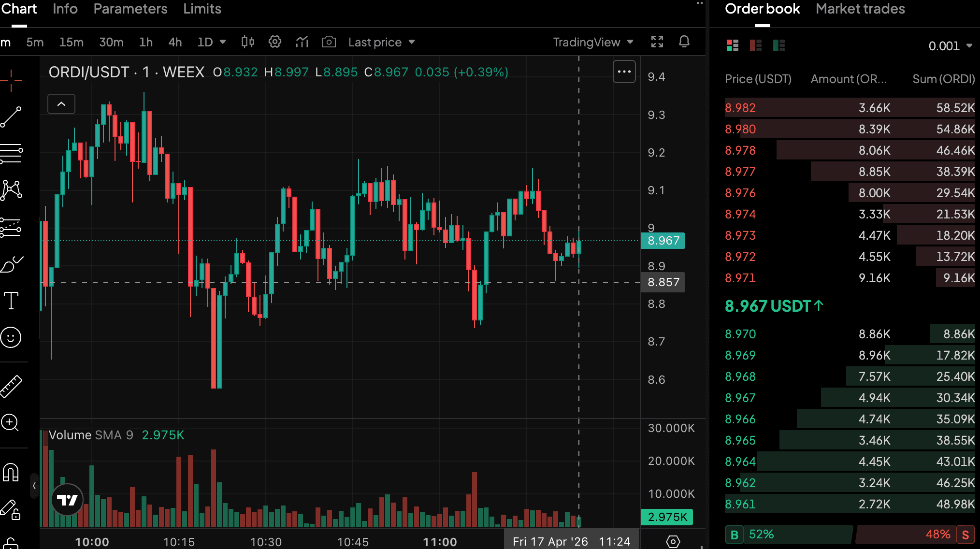Show asks-only order book view
The height and width of the screenshot is (549, 980).
(x=756, y=45)
